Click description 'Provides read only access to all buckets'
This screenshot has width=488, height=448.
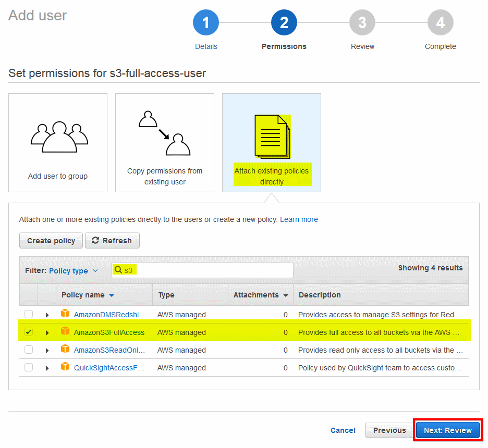coord(380,350)
